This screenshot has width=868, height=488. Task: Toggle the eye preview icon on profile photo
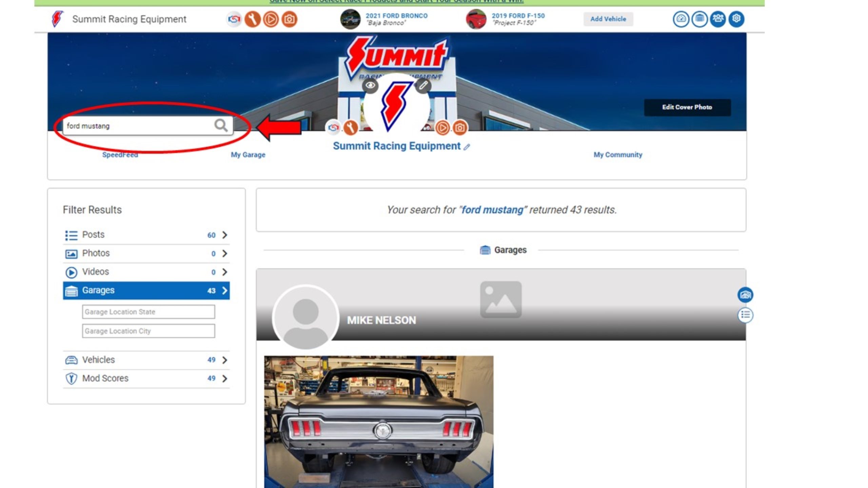(x=371, y=86)
